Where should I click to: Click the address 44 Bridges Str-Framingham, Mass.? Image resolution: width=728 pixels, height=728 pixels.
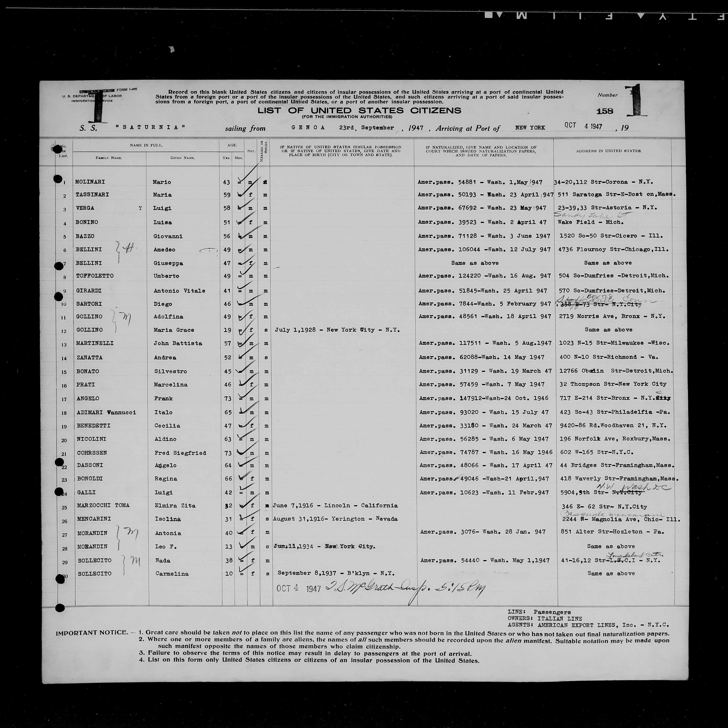click(618, 465)
